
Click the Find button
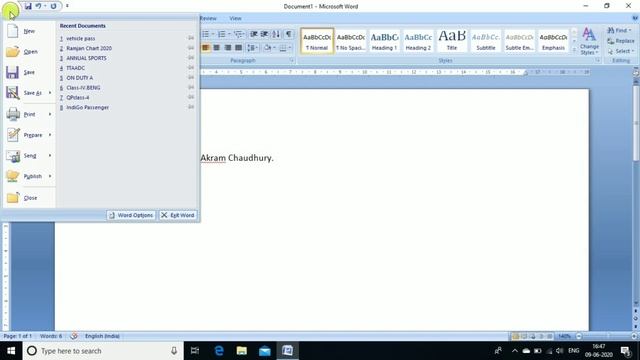click(619, 31)
